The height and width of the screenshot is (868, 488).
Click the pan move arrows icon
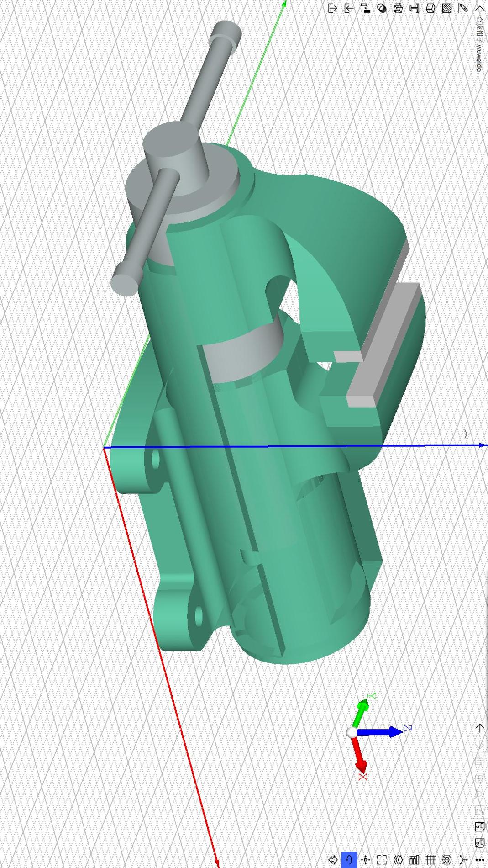365,860
